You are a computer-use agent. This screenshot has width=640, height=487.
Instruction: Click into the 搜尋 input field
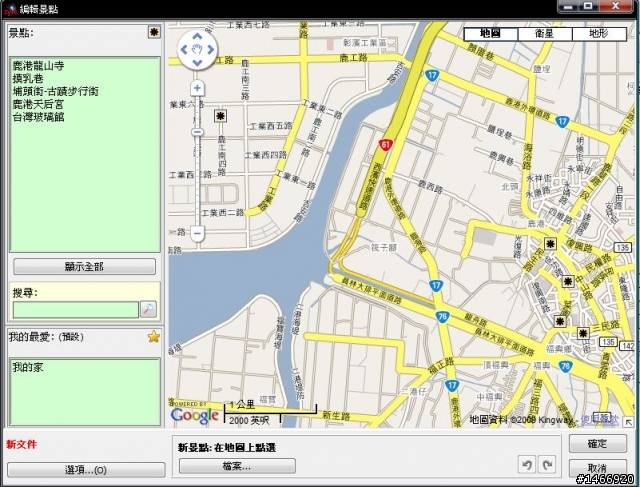click(x=76, y=309)
